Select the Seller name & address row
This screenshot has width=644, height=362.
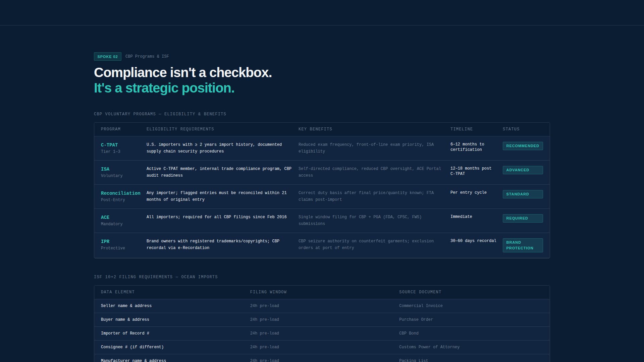(126, 306)
